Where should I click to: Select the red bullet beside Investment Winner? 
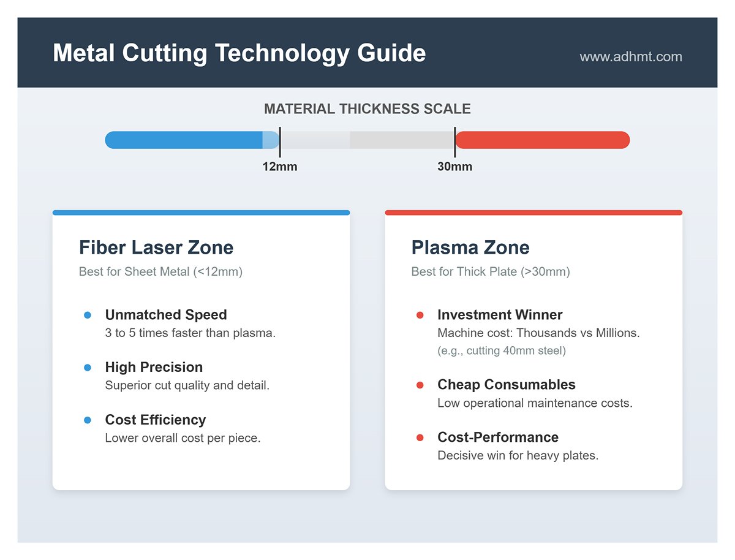tap(420, 315)
